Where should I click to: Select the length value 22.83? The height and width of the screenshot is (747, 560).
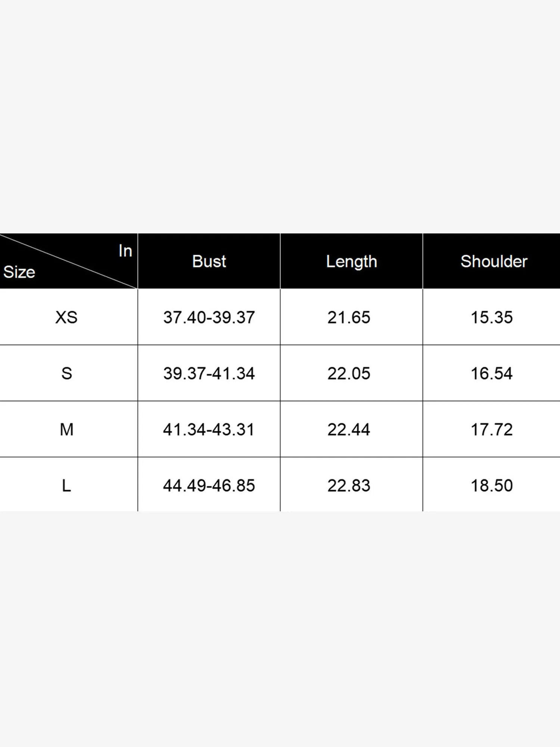pyautogui.click(x=349, y=486)
